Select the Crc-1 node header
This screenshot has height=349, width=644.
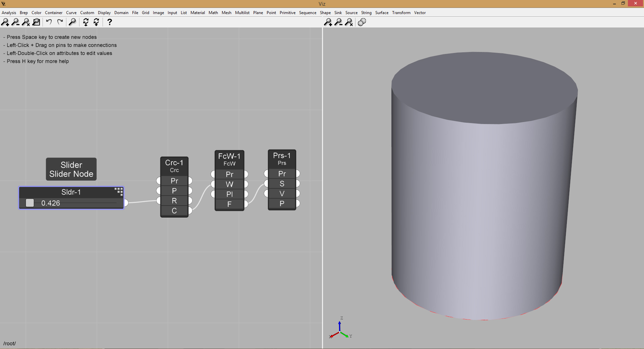(174, 166)
